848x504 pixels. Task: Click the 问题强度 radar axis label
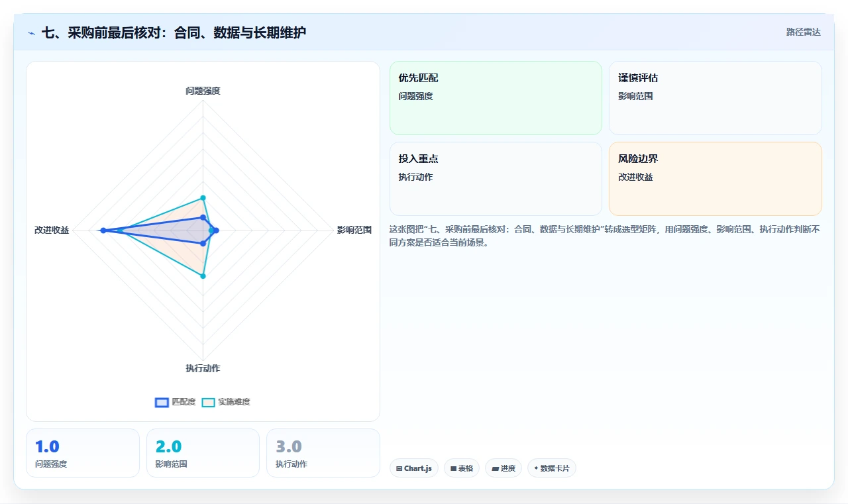click(x=203, y=91)
